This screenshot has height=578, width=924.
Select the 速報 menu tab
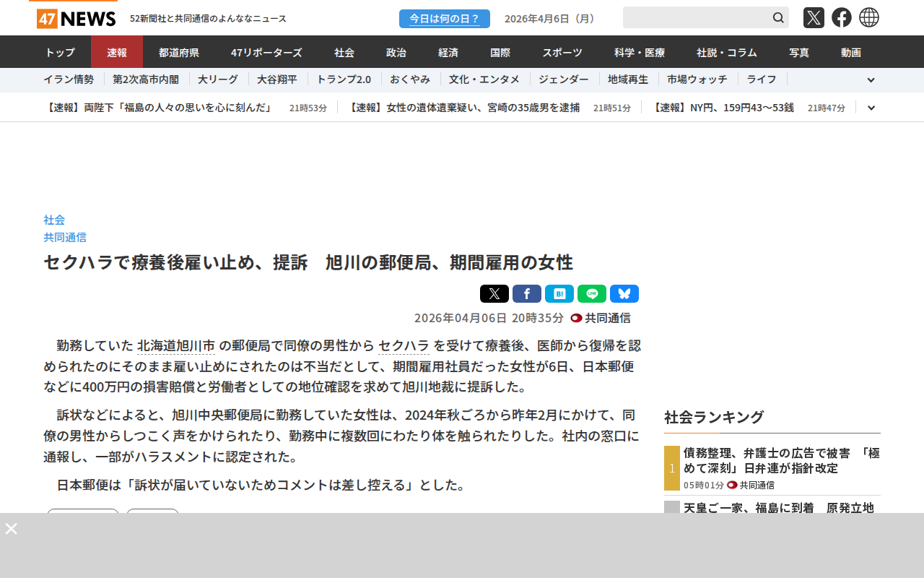click(x=117, y=52)
